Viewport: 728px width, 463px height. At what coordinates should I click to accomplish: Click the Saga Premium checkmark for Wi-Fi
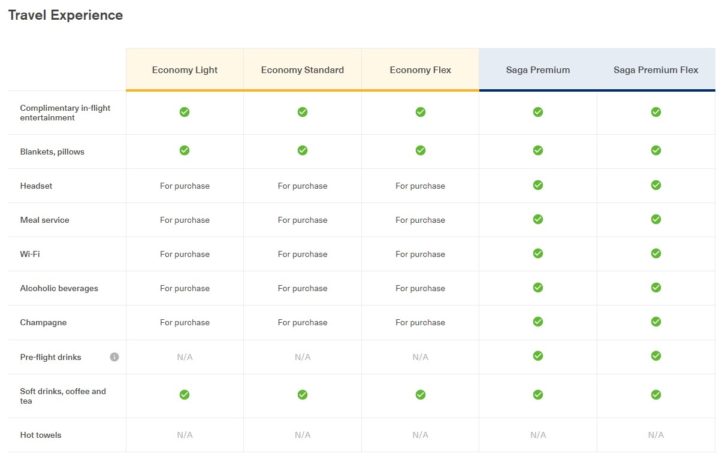coord(538,253)
